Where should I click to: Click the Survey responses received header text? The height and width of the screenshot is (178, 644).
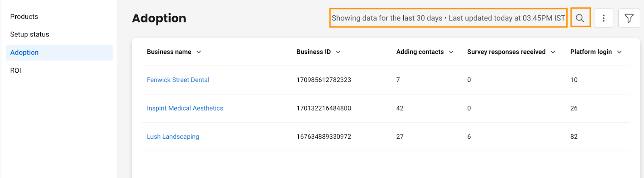click(506, 52)
